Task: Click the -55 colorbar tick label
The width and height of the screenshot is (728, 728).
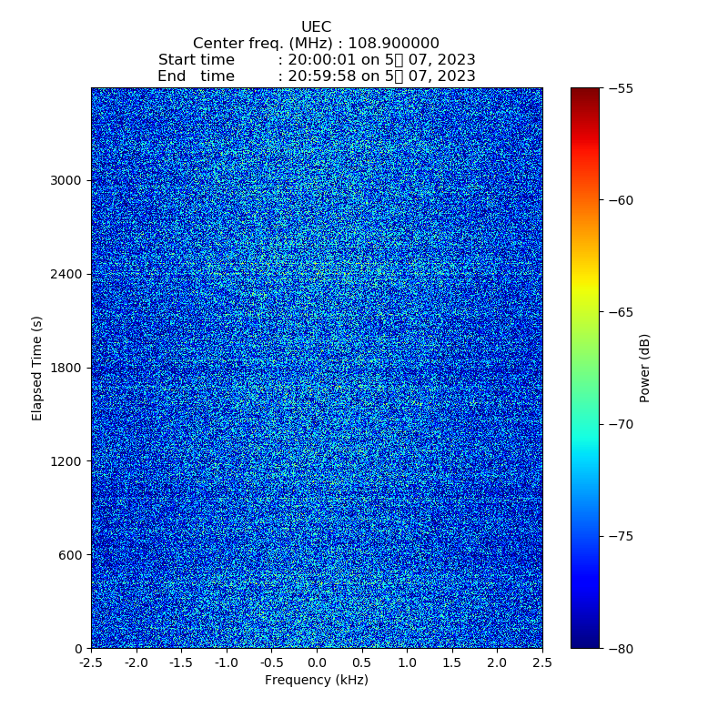Action: (621, 88)
